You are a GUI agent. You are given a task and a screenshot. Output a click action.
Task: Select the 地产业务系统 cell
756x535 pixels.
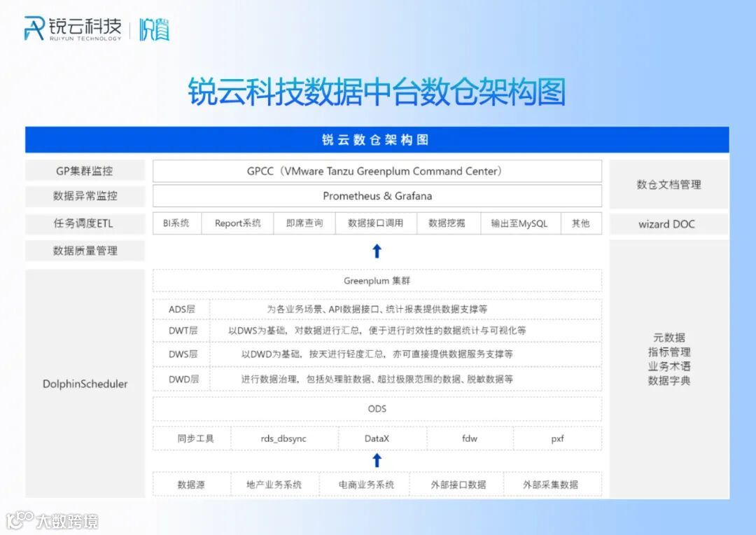[274, 485]
